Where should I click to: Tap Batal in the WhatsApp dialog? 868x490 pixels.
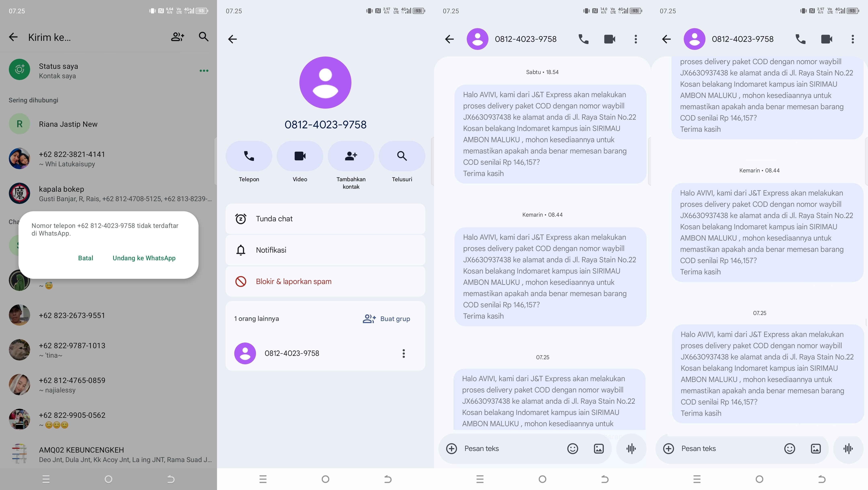(x=86, y=258)
